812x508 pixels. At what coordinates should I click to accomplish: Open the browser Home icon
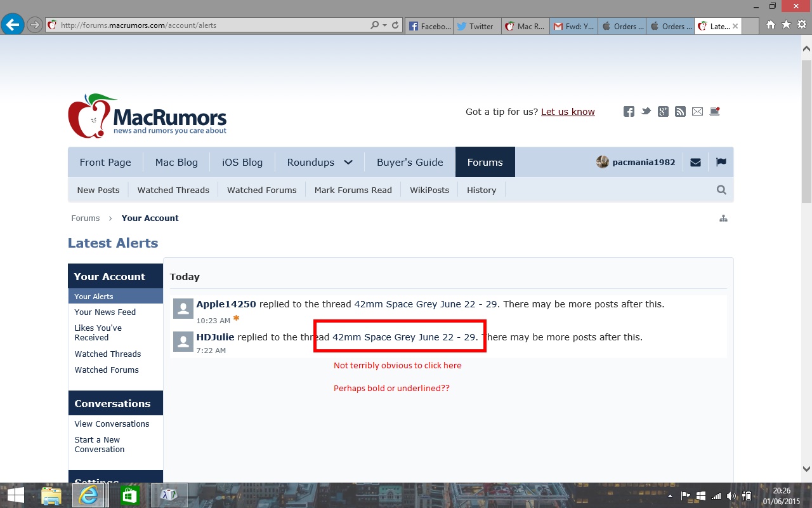point(771,25)
